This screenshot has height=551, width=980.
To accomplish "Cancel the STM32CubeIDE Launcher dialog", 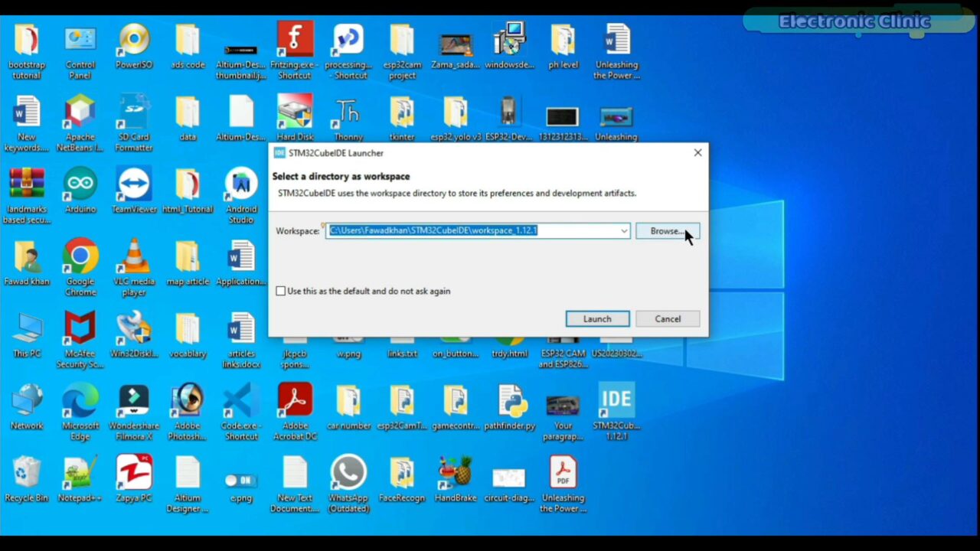I will pyautogui.click(x=668, y=319).
